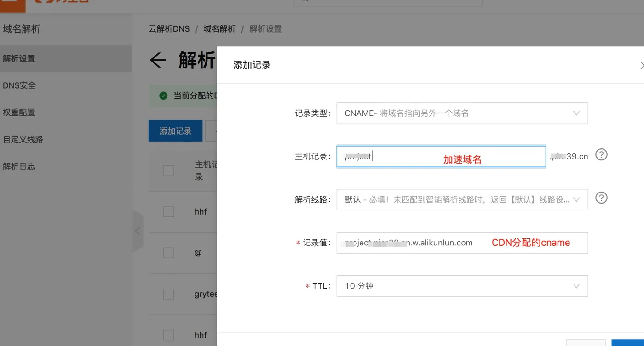644x346 pixels.
Task: Click the @ host record text
Action: click(198, 253)
